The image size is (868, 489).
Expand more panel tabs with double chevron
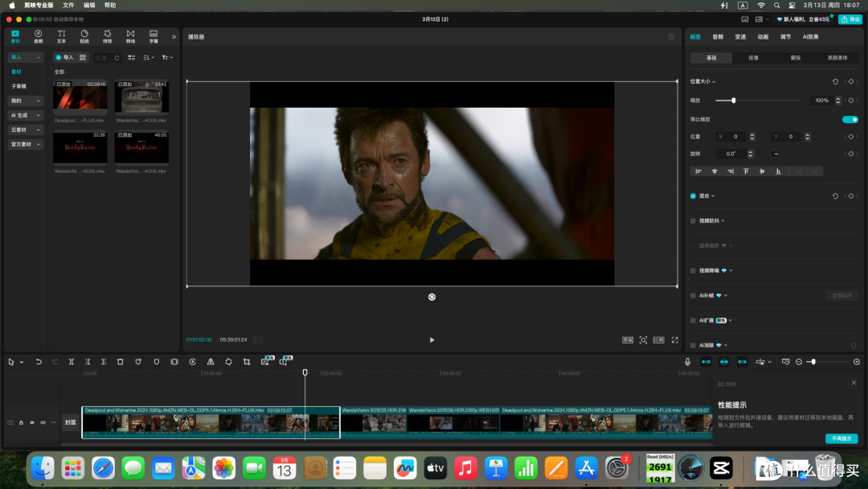(x=174, y=37)
